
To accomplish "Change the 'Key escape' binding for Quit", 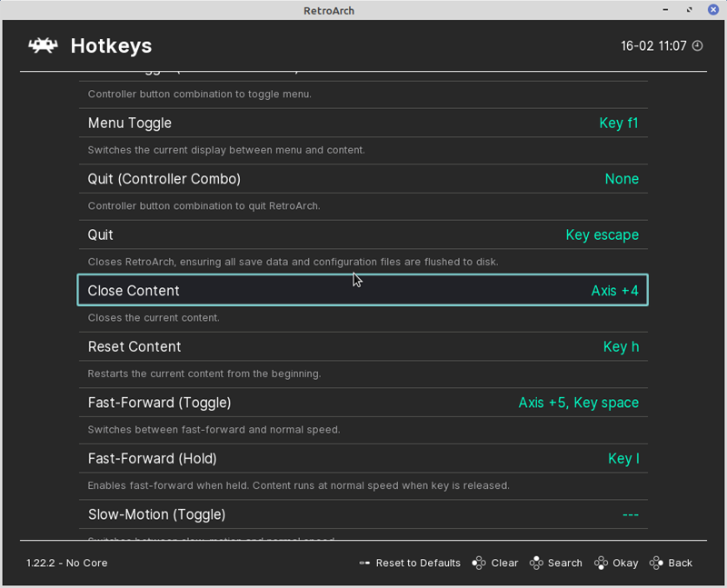I will coord(602,234).
